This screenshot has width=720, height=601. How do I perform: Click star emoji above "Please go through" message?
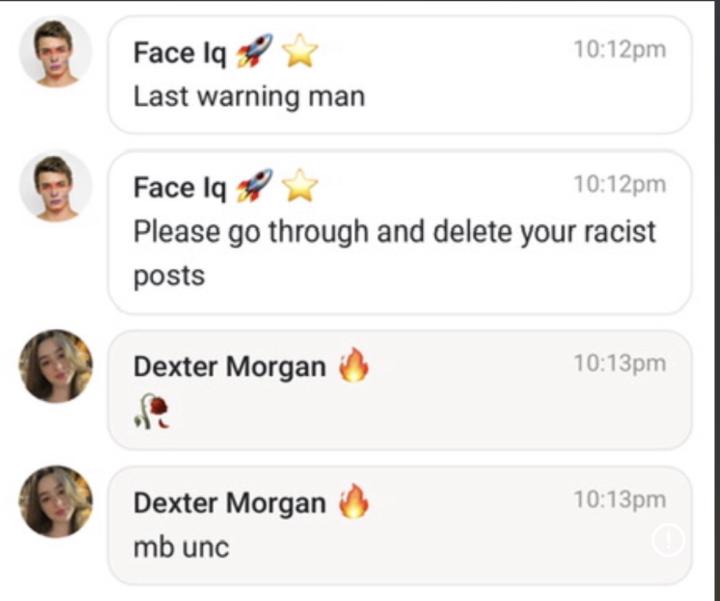point(299,186)
